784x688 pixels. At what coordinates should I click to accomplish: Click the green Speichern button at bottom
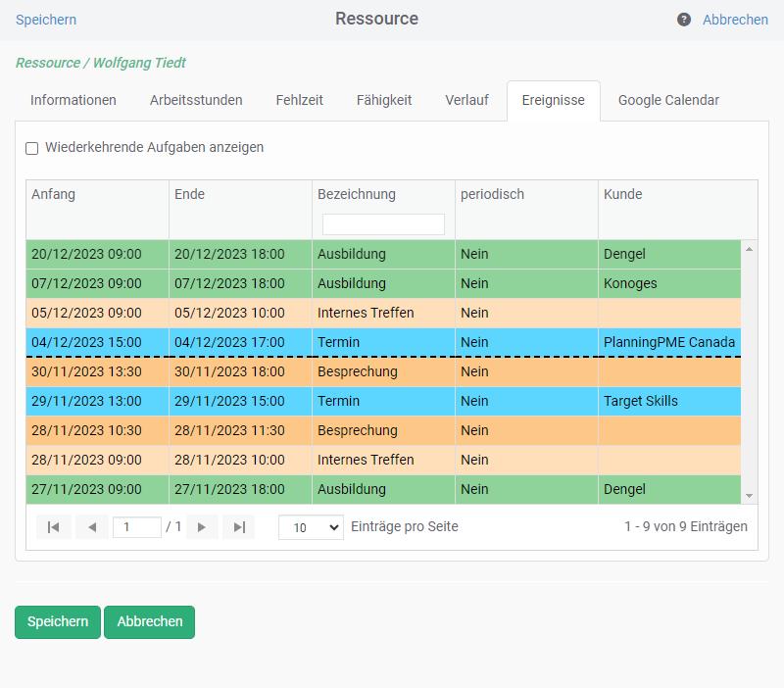(58, 621)
